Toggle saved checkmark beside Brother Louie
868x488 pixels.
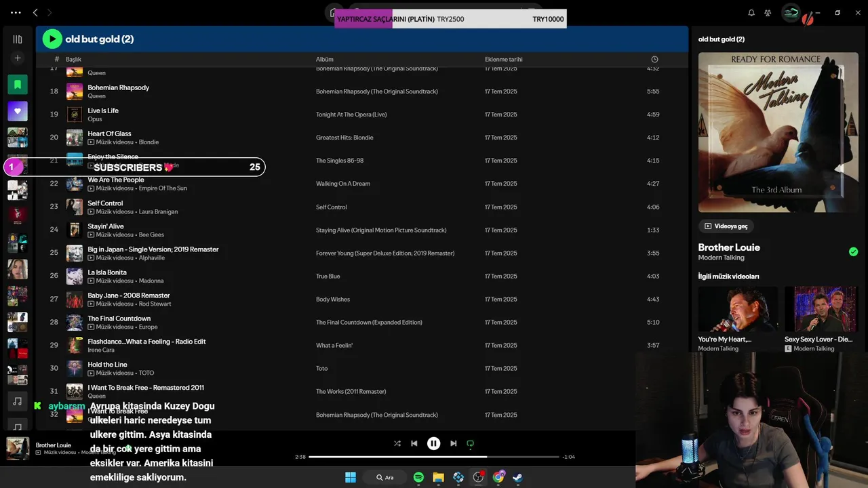[853, 251]
